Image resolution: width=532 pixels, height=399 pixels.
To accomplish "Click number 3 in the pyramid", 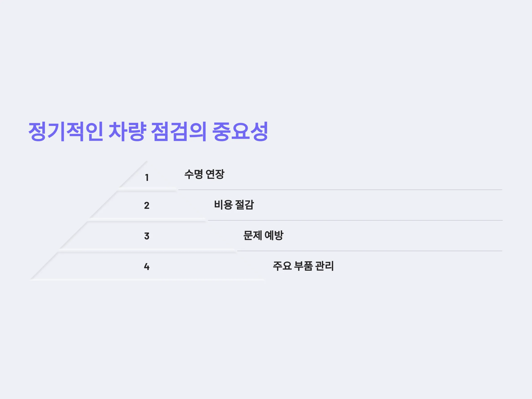I will click(147, 236).
